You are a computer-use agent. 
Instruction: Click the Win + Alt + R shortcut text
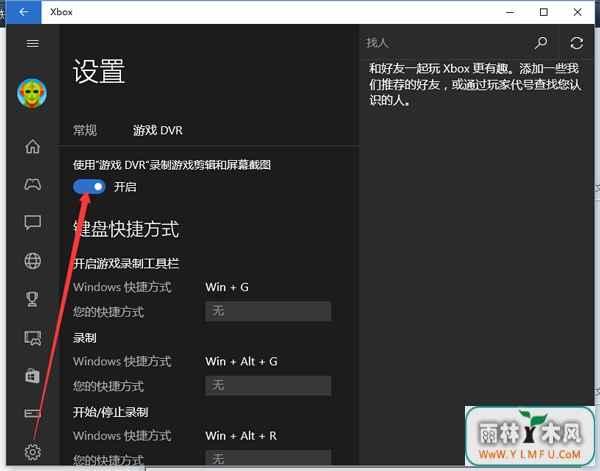click(x=241, y=435)
